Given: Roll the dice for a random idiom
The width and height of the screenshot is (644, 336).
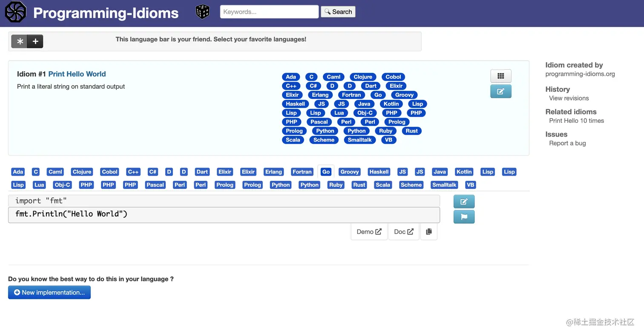Looking at the screenshot, I should click(x=202, y=12).
